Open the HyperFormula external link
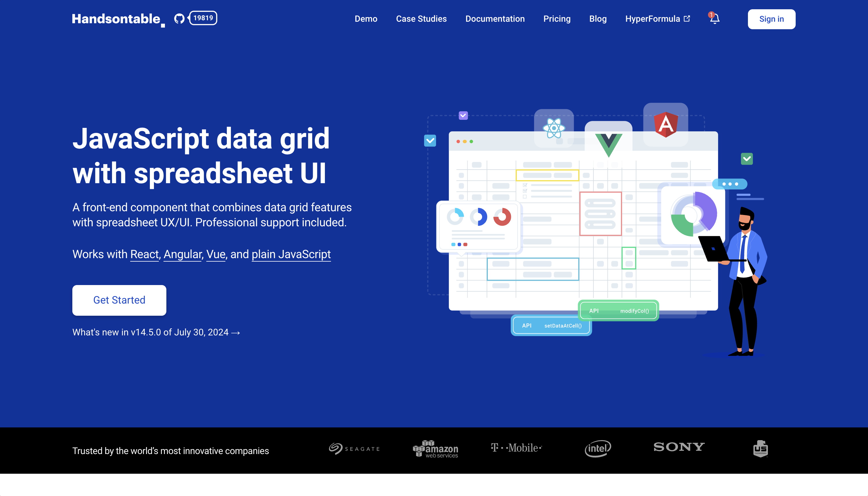 pyautogui.click(x=658, y=19)
